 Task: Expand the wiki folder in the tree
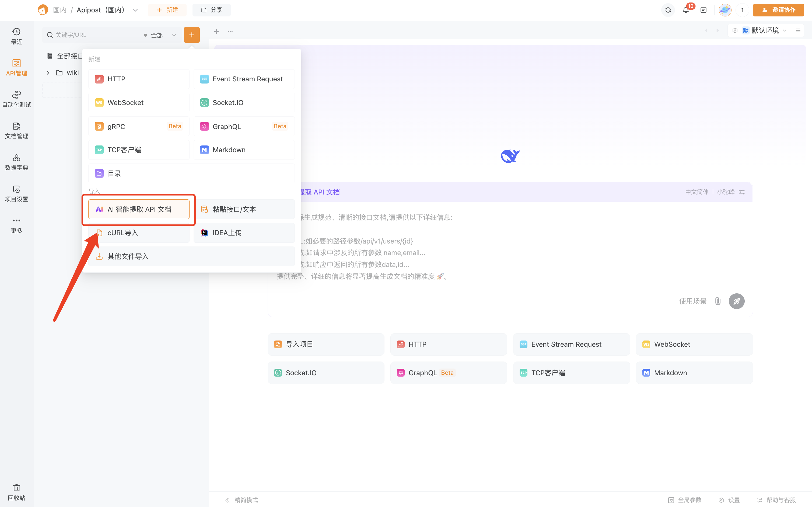point(48,72)
